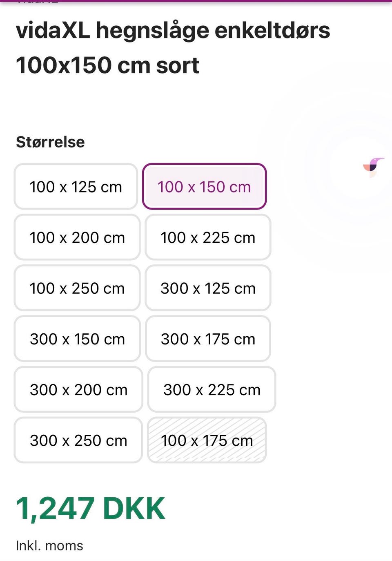Screen dimensions: 392x561
Task: Click the vidaXL hegnslåge product title
Action: 173,48
